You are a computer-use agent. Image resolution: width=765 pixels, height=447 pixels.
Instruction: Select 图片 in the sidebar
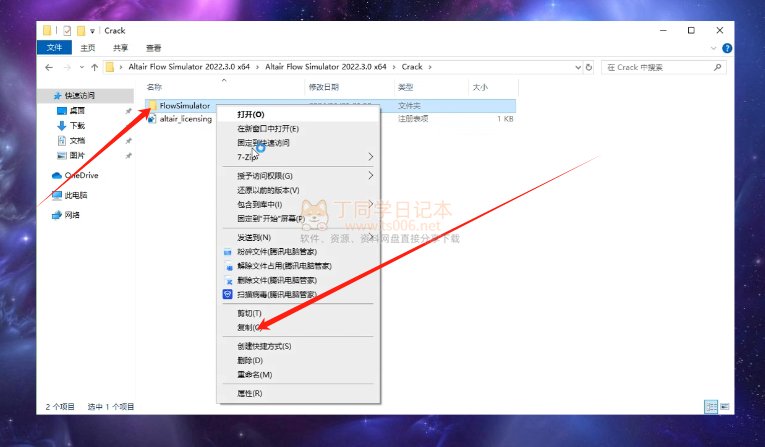point(77,156)
